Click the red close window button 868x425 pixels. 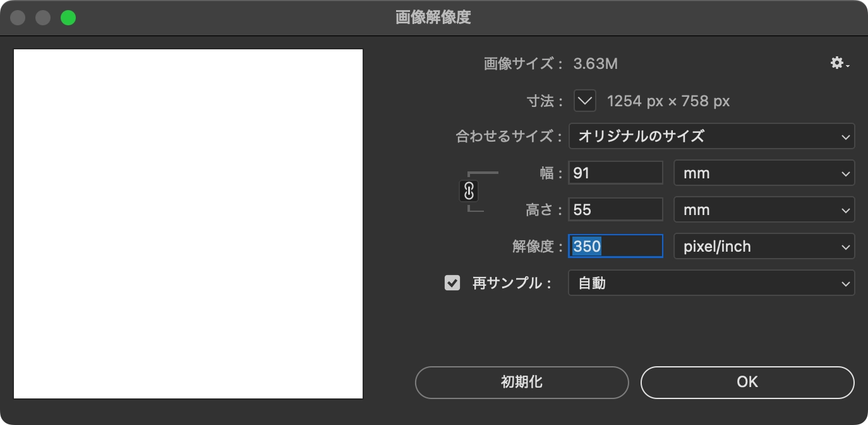coord(18,18)
